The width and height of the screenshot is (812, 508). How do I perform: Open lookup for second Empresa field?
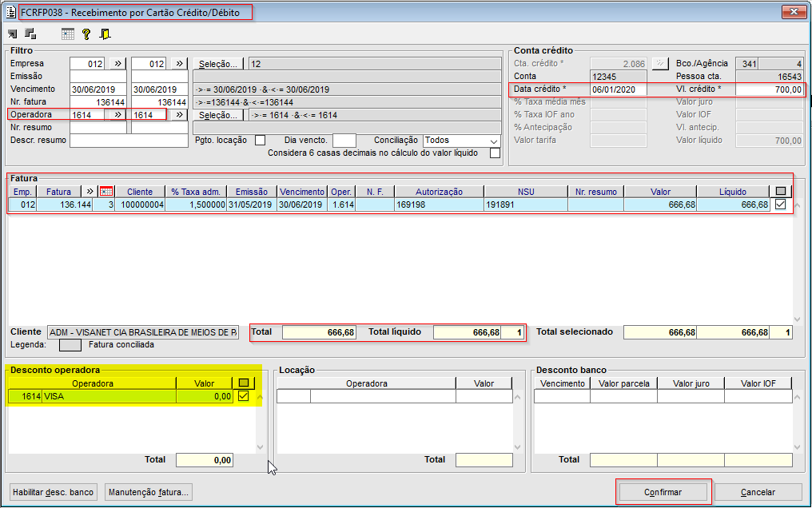pos(179,63)
